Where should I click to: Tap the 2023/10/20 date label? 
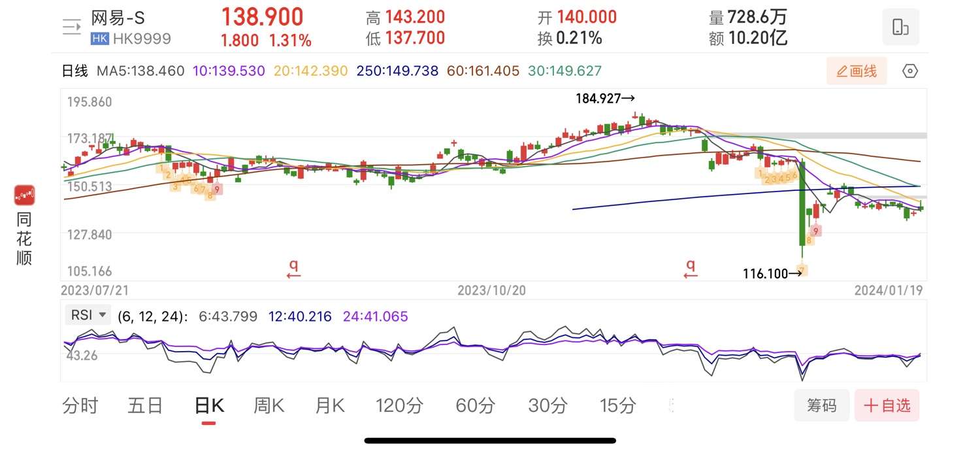pyautogui.click(x=491, y=290)
